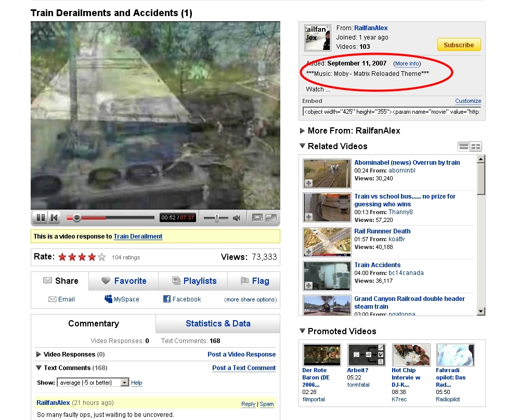532x420 pixels.
Task: Click the video progress seek bar
Action: coord(114,218)
